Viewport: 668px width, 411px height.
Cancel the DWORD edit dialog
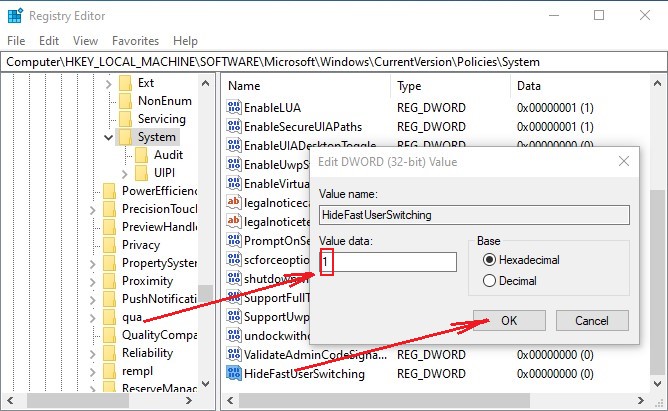tap(592, 320)
